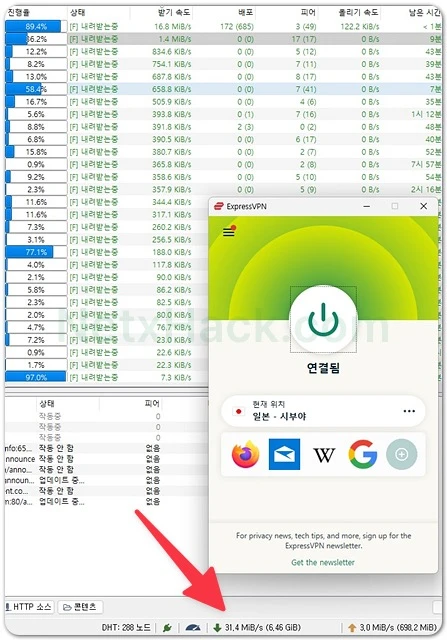Select the torrent downloading at 658.8 KiB/s
447x640 pixels.
click(223, 89)
